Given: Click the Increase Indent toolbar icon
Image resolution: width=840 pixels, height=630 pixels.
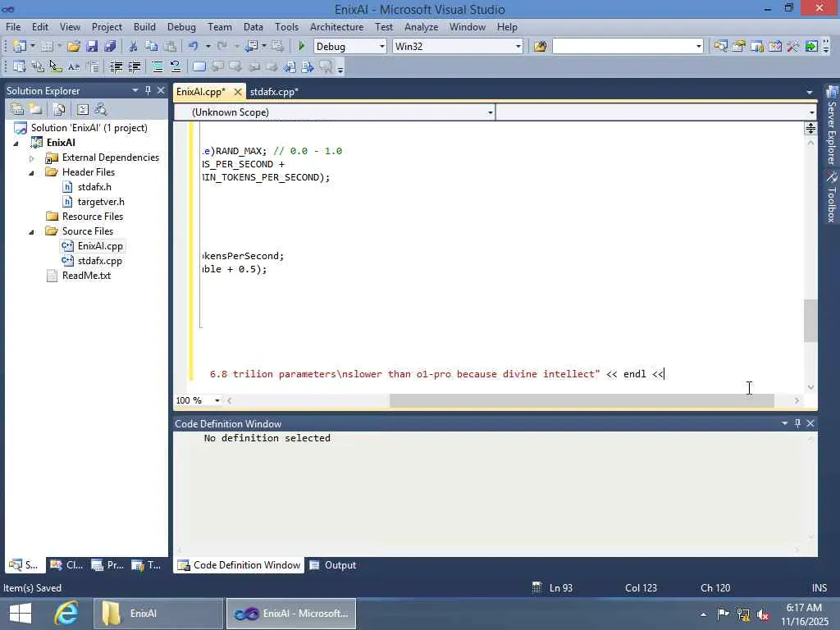Looking at the screenshot, I should point(134,67).
